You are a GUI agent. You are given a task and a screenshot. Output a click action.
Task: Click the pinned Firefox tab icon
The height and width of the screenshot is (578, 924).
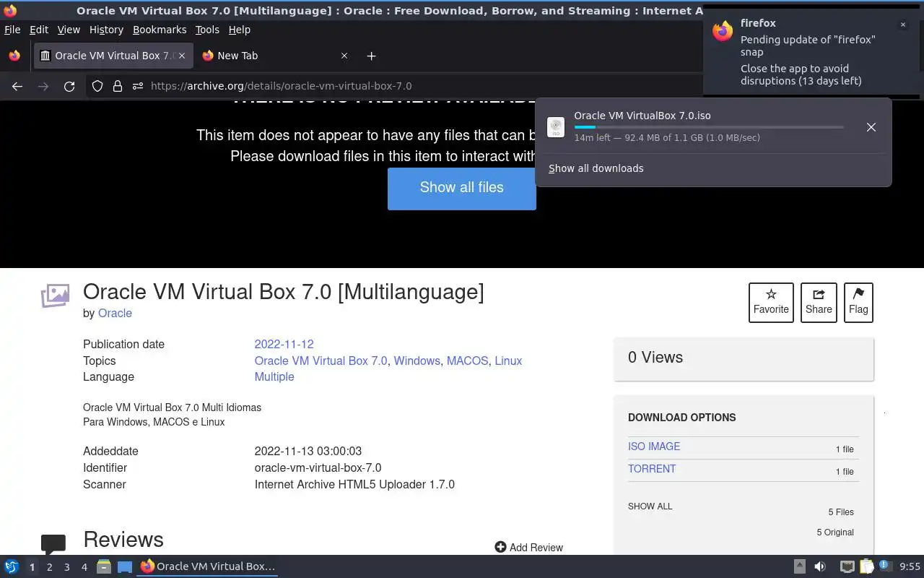point(14,56)
